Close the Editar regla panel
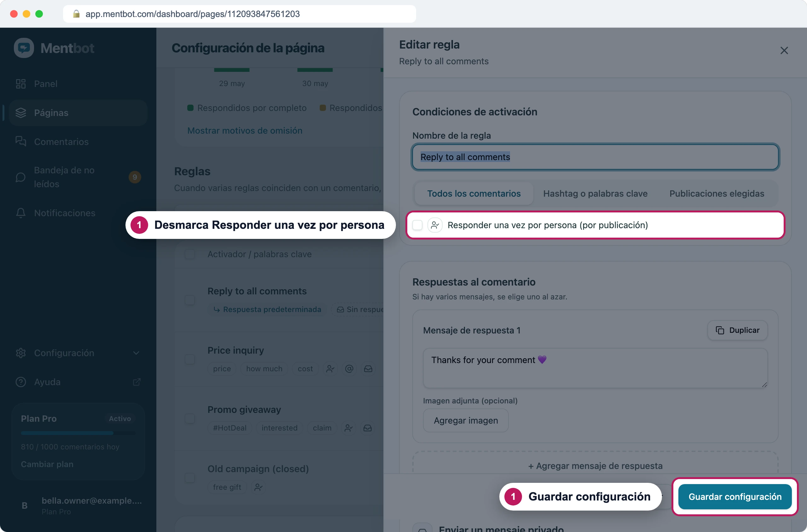The image size is (807, 532). coord(784,50)
